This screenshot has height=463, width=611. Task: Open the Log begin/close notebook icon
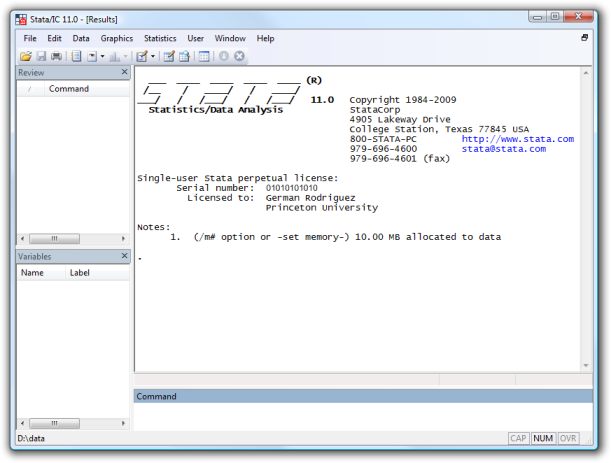(76, 57)
